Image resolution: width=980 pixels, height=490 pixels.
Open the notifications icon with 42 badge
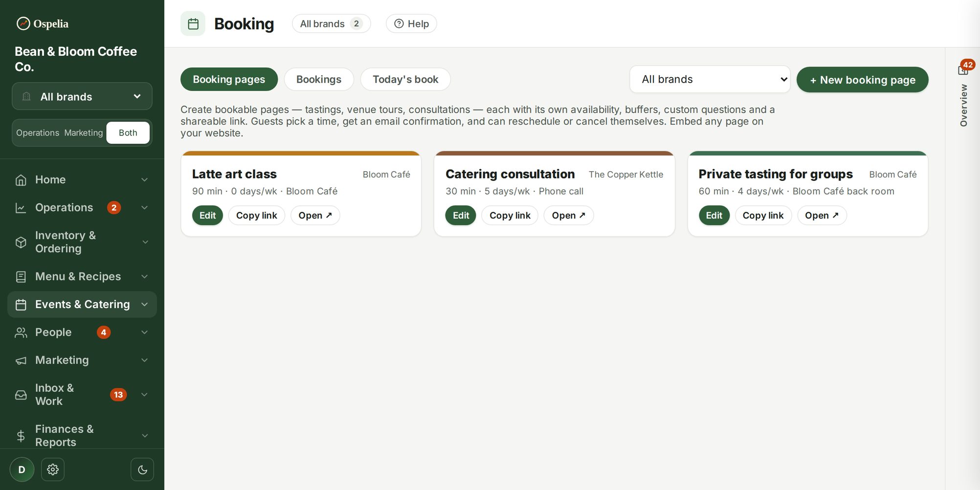click(x=964, y=69)
